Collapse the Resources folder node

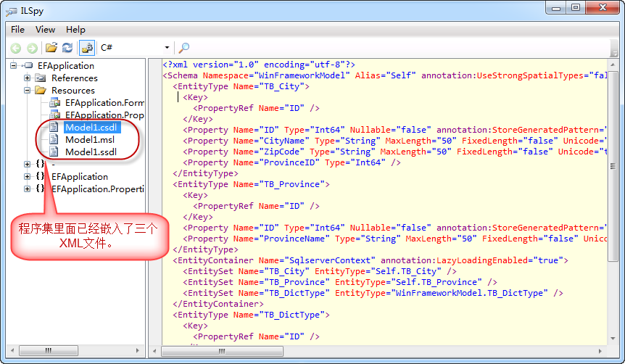click(27, 90)
